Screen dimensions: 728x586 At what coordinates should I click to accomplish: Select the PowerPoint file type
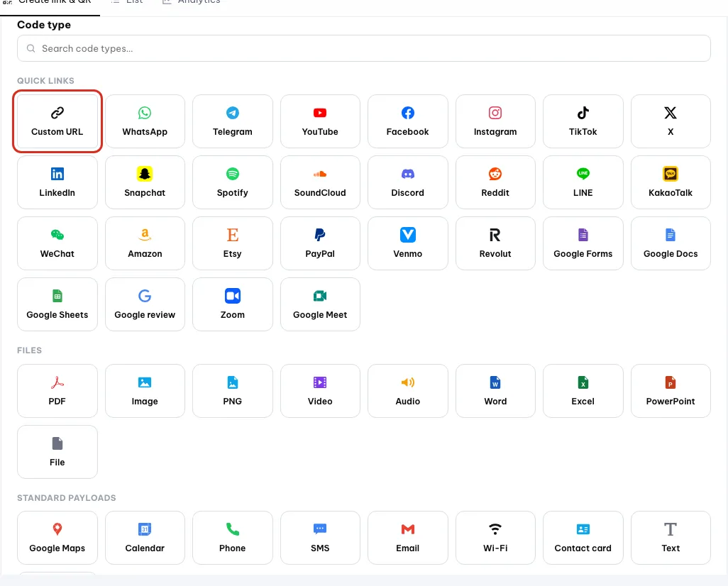tap(671, 390)
